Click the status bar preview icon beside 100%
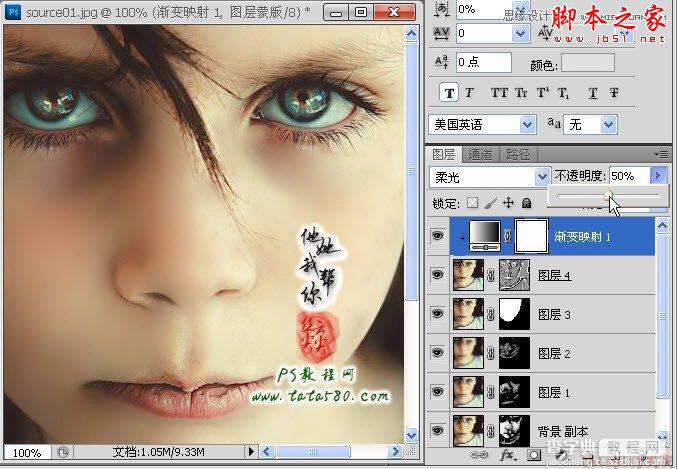This screenshot has height=469, width=677. click(x=63, y=452)
